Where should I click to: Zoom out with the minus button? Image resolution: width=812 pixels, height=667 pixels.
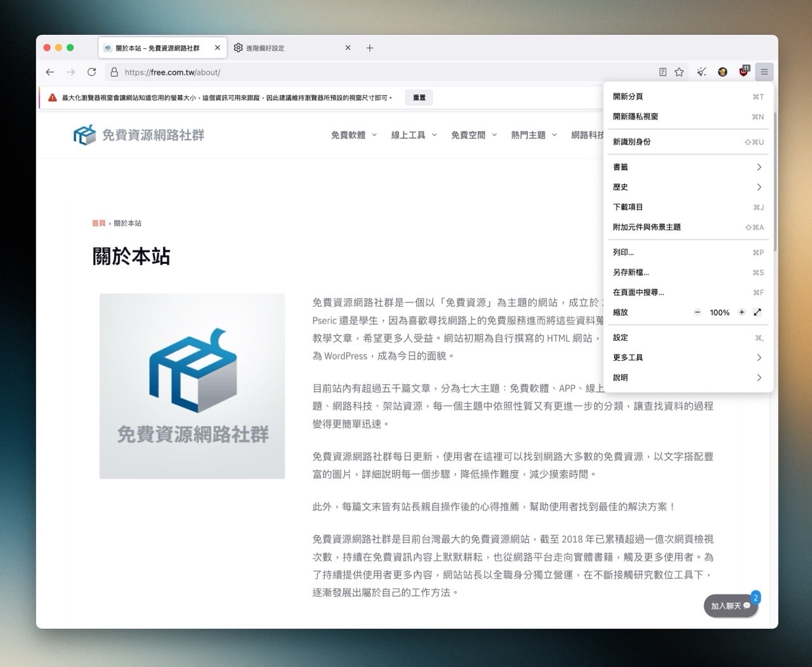[697, 313]
